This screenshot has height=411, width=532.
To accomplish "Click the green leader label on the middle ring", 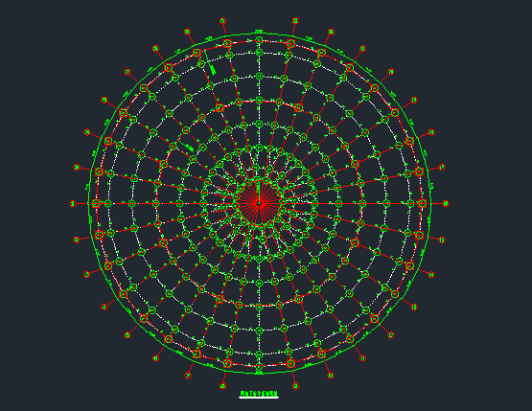I will [x=190, y=148].
